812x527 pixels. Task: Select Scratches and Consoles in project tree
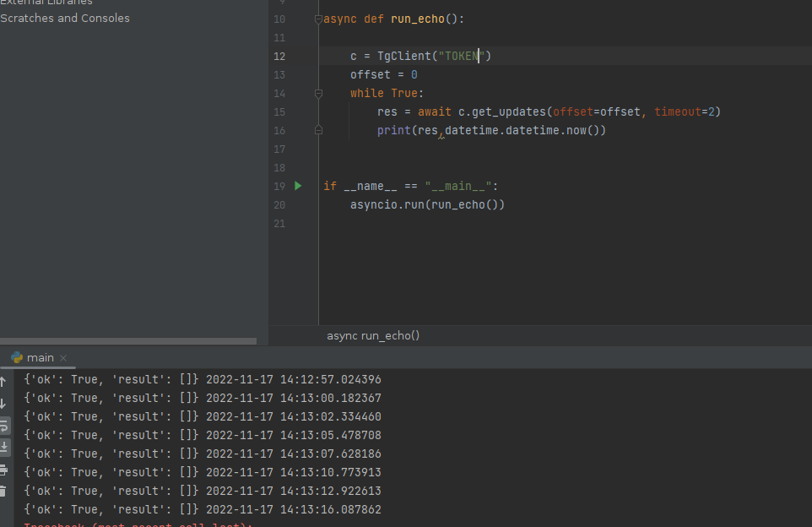[65, 18]
